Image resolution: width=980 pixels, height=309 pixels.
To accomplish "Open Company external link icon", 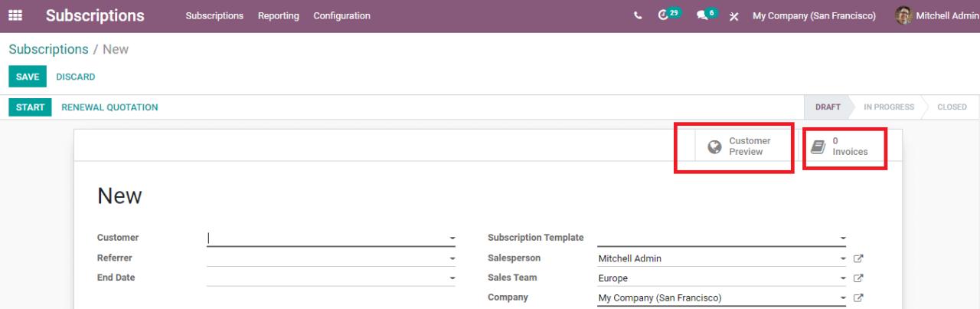I will click(859, 297).
